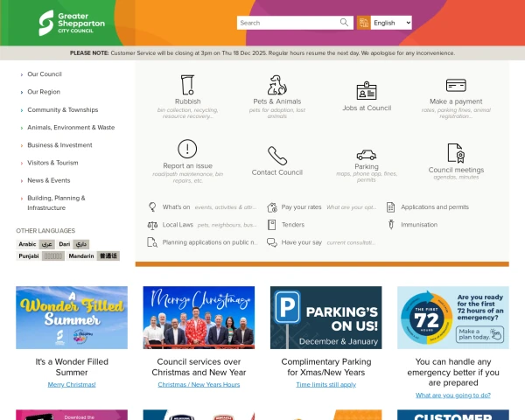Click the Immunisation syringe icon
Screen dimensions: 525x420
coord(391,224)
